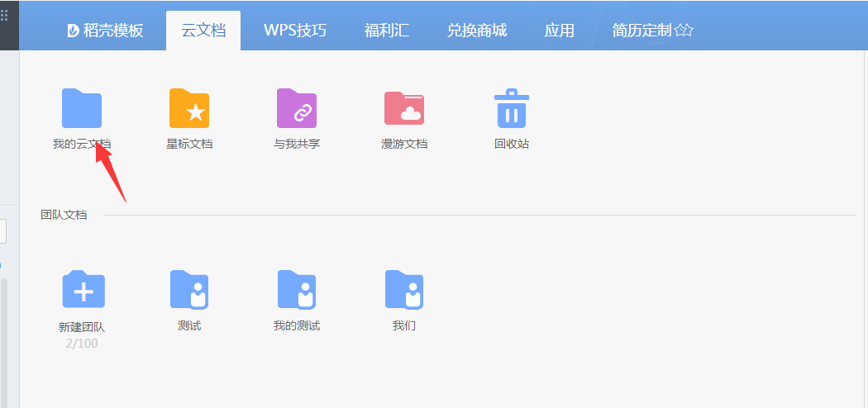Click the 简历定制 tab
Viewport: 868px width, 408px height.
[x=652, y=31]
